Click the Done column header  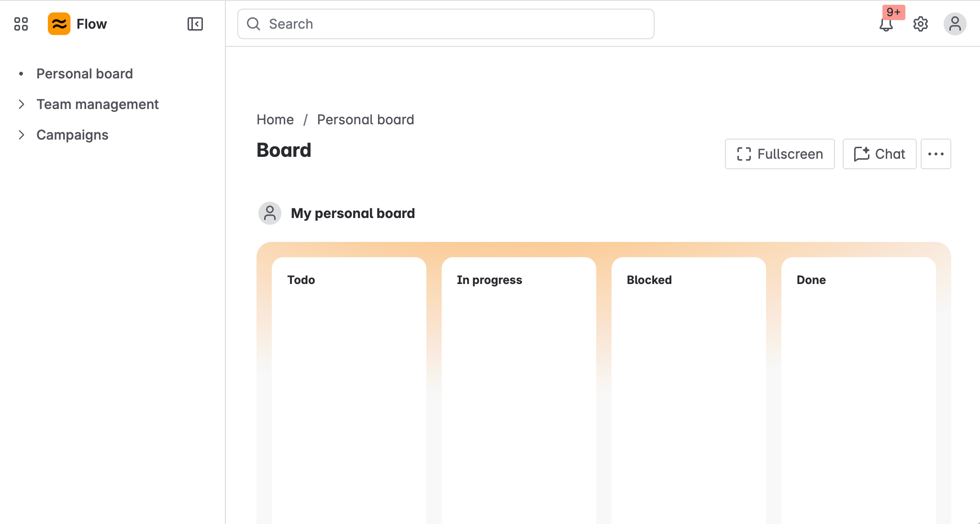pyautogui.click(x=811, y=280)
